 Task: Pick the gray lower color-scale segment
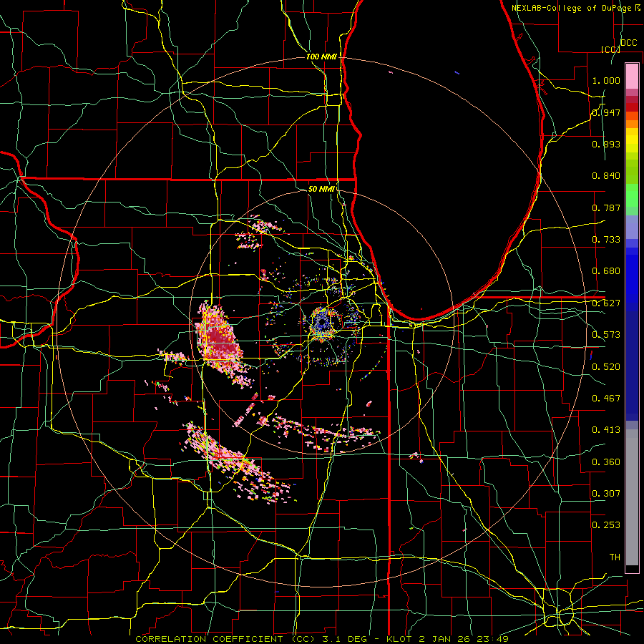632,497
